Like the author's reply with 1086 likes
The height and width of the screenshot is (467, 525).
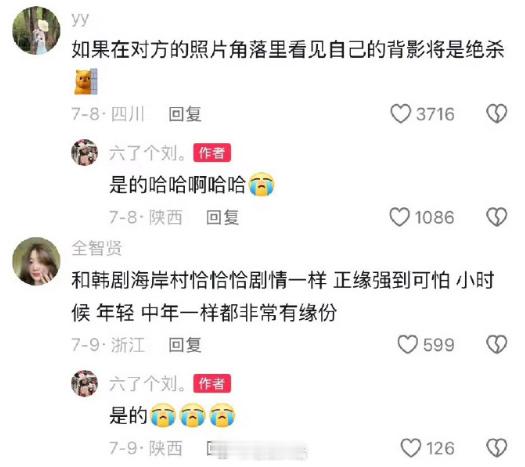(399, 217)
